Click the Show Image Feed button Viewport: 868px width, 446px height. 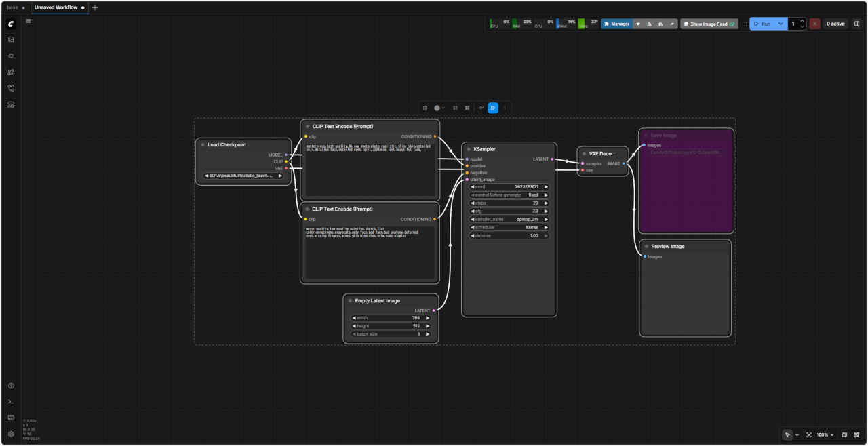(x=709, y=24)
